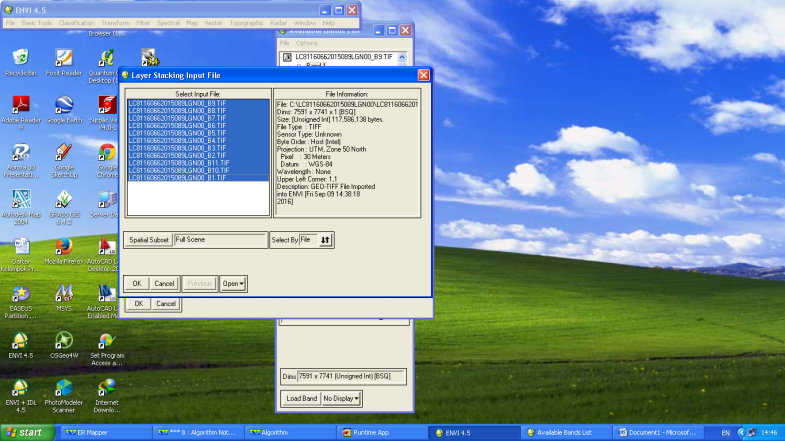785x441 pixels.
Task: Launch ENVI + IDL 4.5 desktop icon
Action: pos(21,395)
